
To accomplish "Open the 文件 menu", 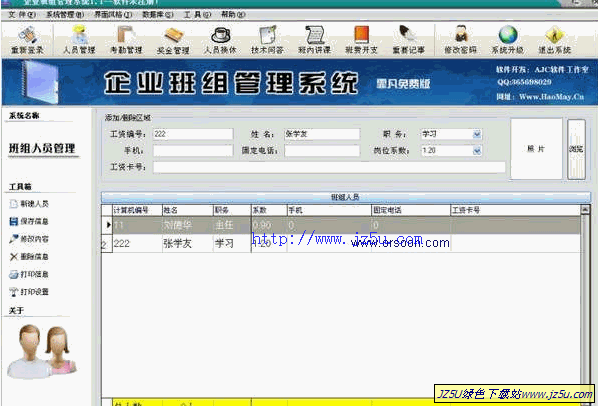I will pyautogui.click(x=22, y=14).
